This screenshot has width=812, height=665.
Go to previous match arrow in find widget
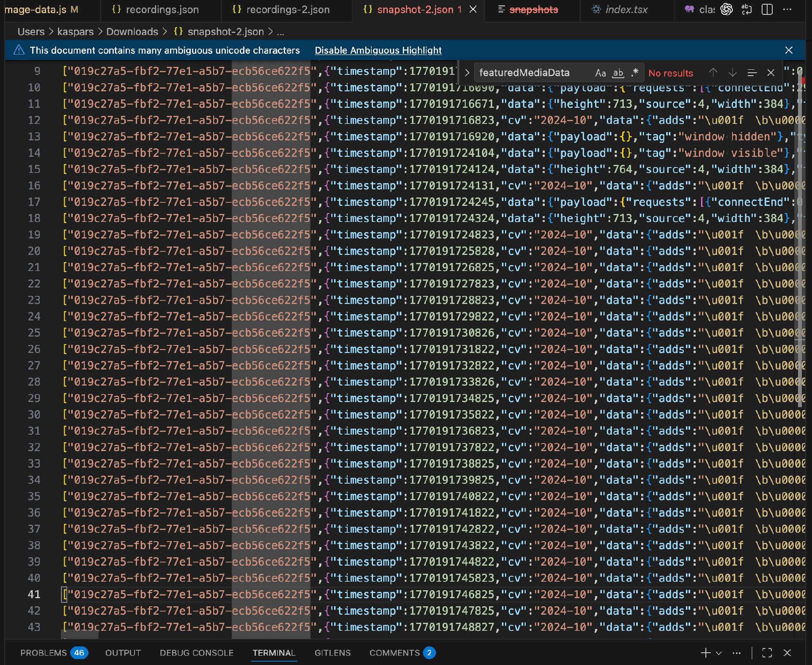point(713,73)
